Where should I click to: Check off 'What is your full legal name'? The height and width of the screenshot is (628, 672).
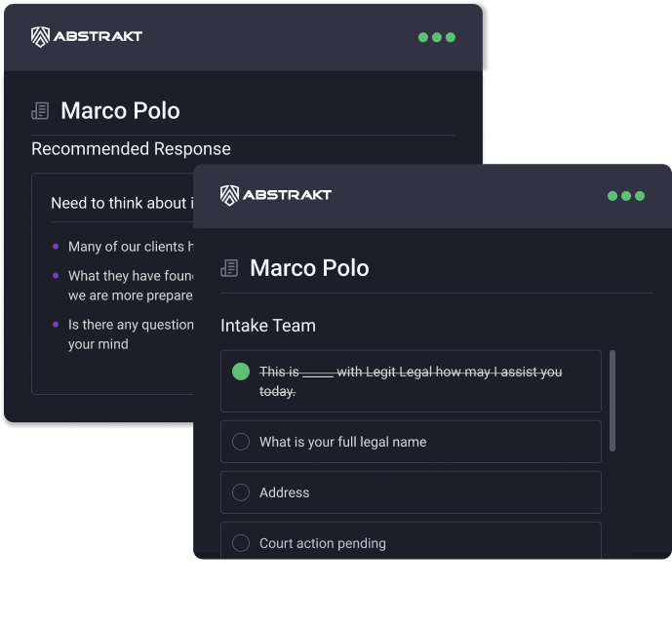coord(241,442)
